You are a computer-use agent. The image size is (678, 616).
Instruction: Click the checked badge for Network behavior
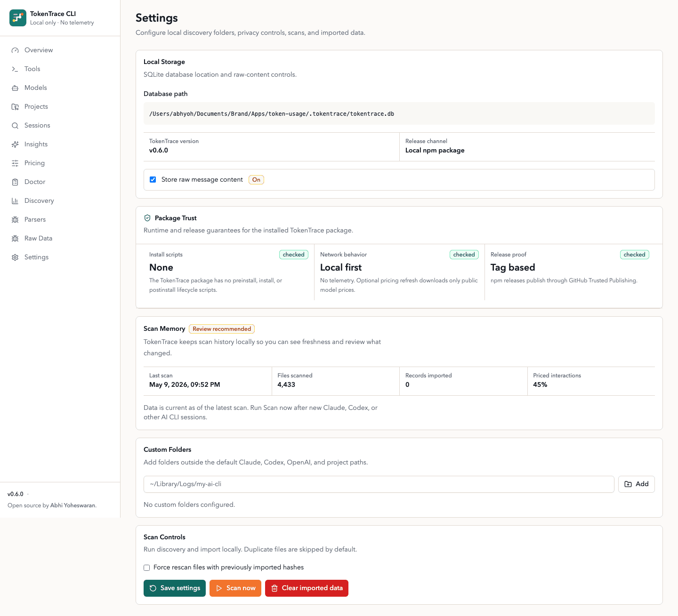(x=464, y=255)
